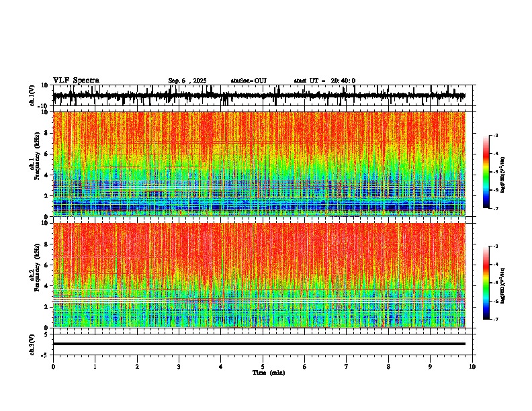Screen dimensions: 532x411
Task: Click the "start UT = 20:40: 0" text
Action: click(x=324, y=81)
